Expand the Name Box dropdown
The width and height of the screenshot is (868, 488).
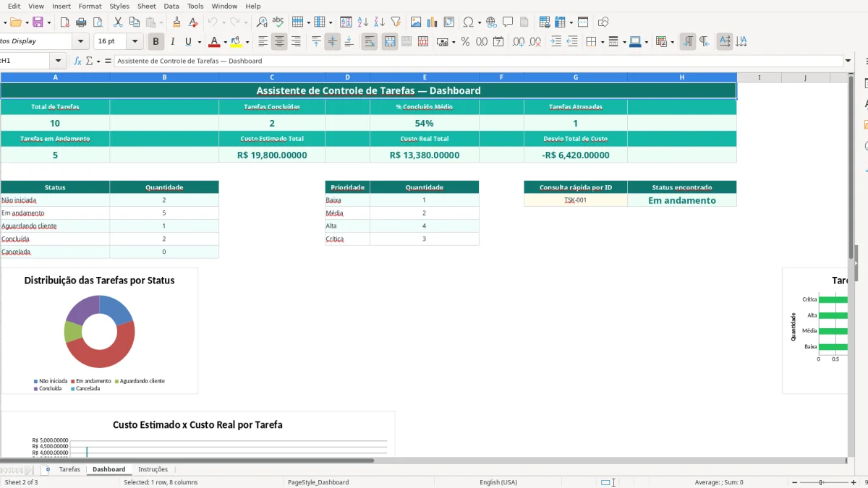[x=59, y=61]
